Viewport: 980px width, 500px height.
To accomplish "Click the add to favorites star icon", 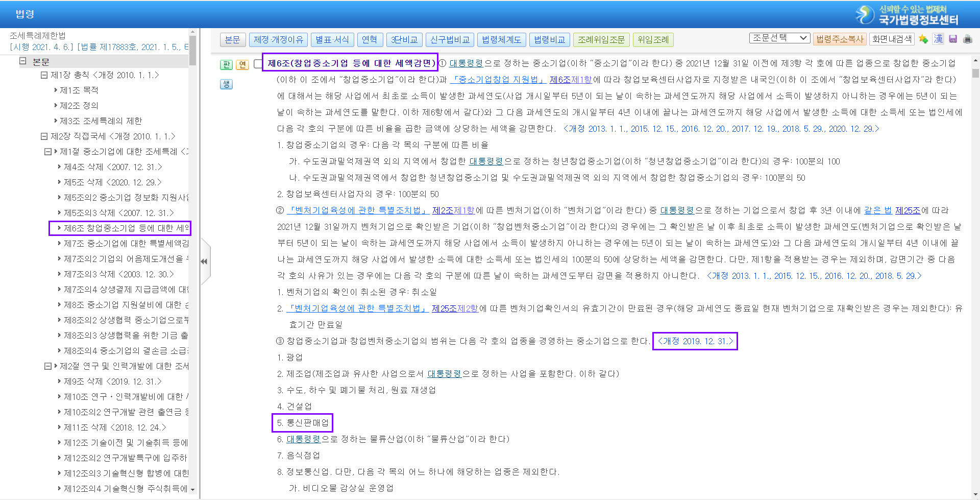I will tap(923, 39).
